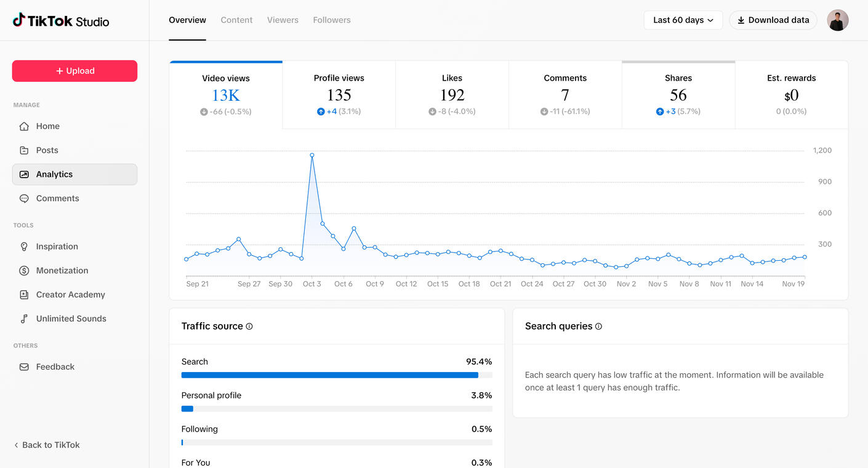Switch to the Content tab
868x468 pixels.
pos(236,20)
